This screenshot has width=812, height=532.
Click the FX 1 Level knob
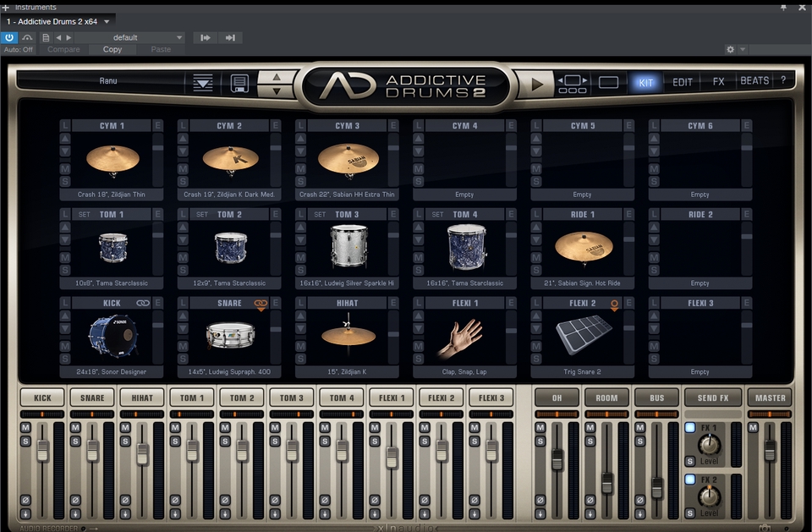tap(710, 444)
